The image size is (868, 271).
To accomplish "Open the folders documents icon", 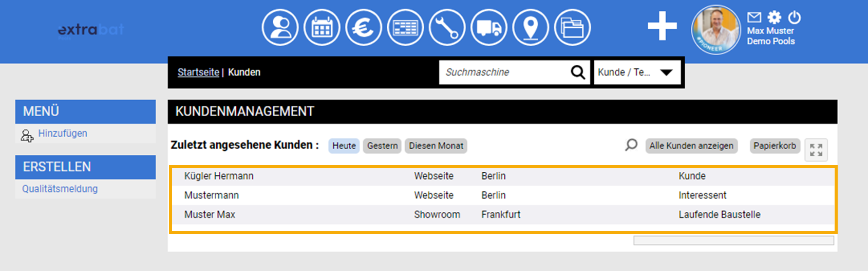I will click(x=572, y=27).
